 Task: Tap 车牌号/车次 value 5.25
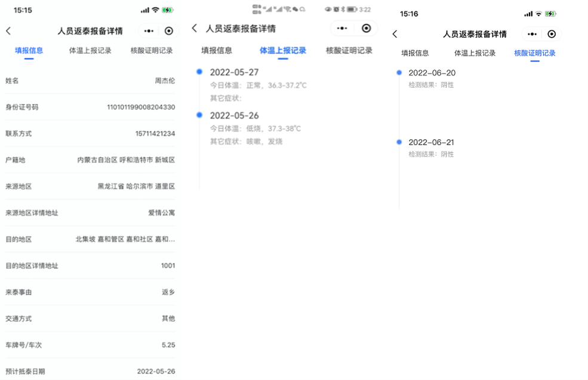pos(168,345)
